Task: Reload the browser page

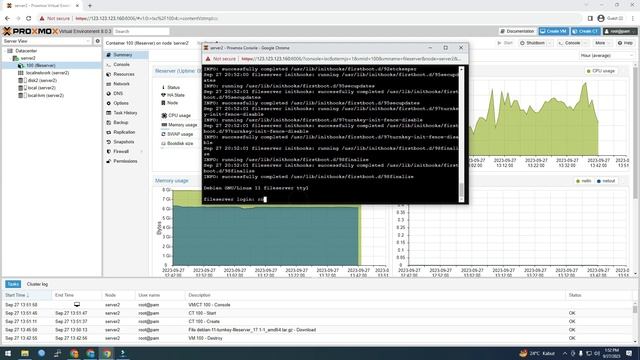Action: pos(29,18)
